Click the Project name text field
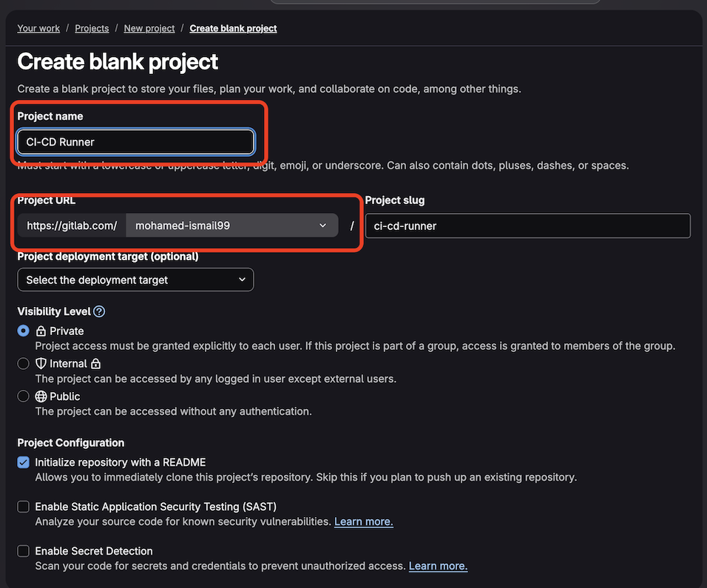The width and height of the screenshot is (707, 588). 135,141
